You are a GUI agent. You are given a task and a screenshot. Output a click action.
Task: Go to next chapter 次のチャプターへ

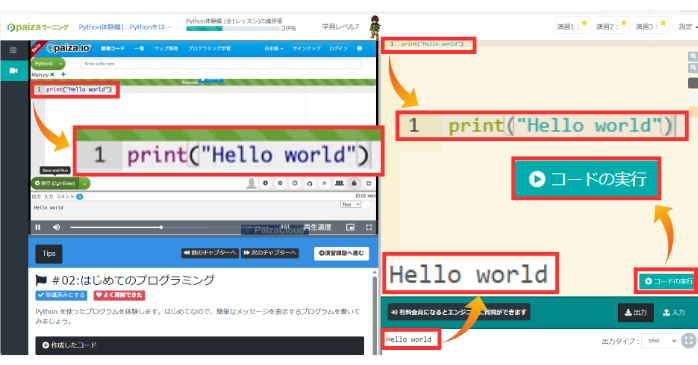[x=270, y=253]
